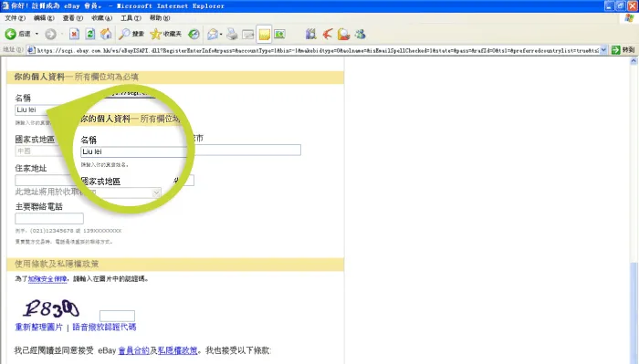
Task: Click the magnifier with person toolbar icon
Action: [343, 34]
